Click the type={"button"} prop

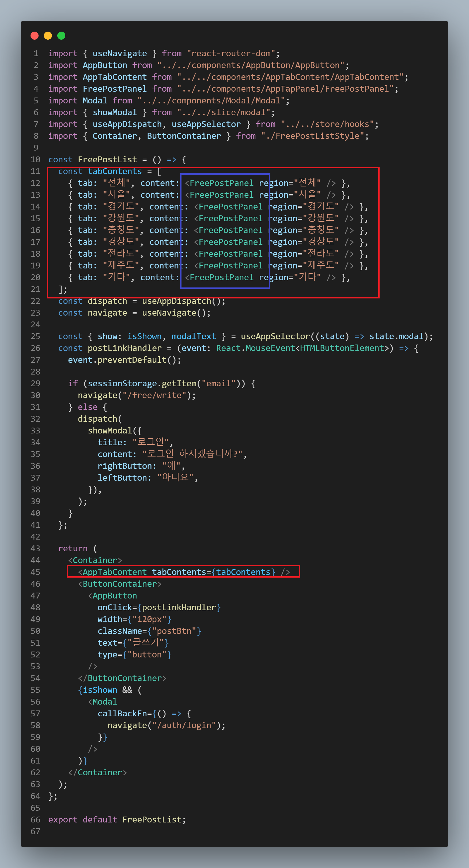134,655
